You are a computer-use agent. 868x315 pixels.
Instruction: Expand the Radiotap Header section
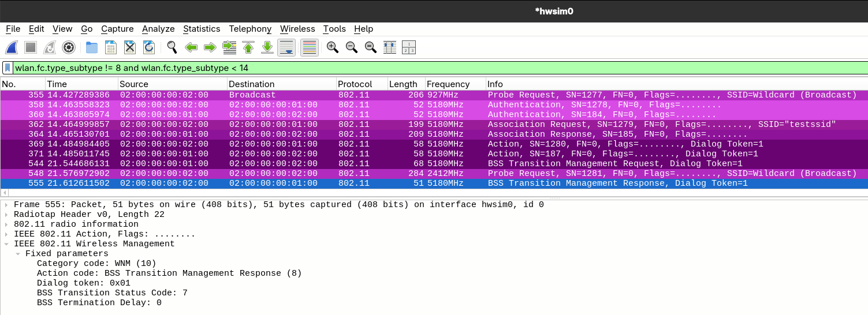[x=6, y=215]
